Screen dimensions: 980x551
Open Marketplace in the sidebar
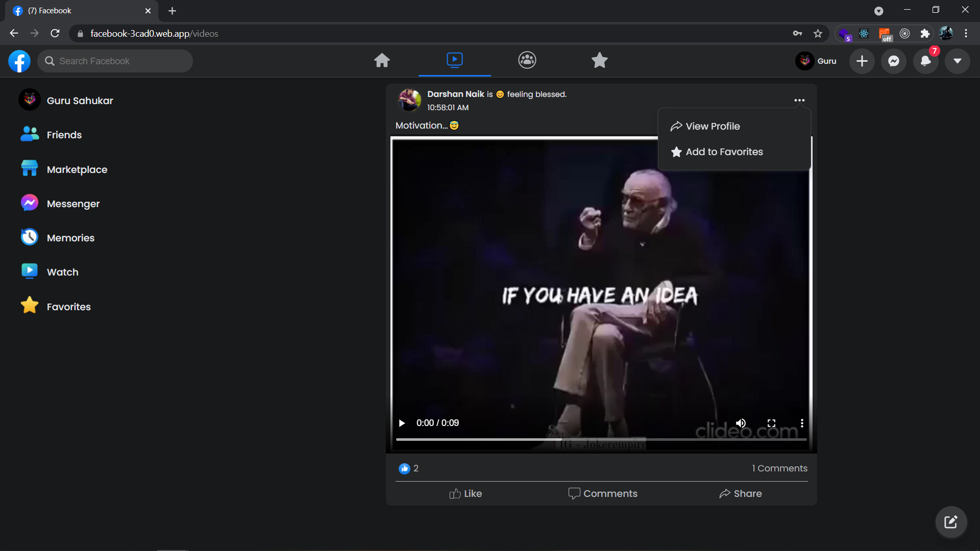click(x=64, y=169)
